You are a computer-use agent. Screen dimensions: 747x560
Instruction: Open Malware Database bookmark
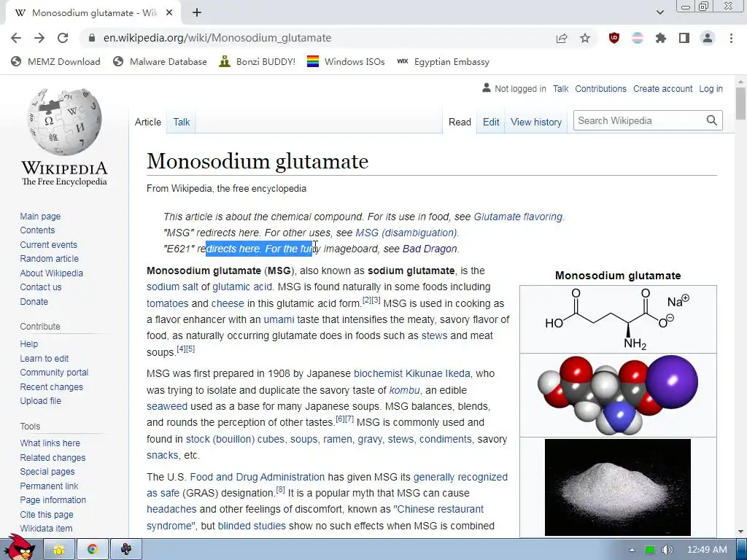160,62
